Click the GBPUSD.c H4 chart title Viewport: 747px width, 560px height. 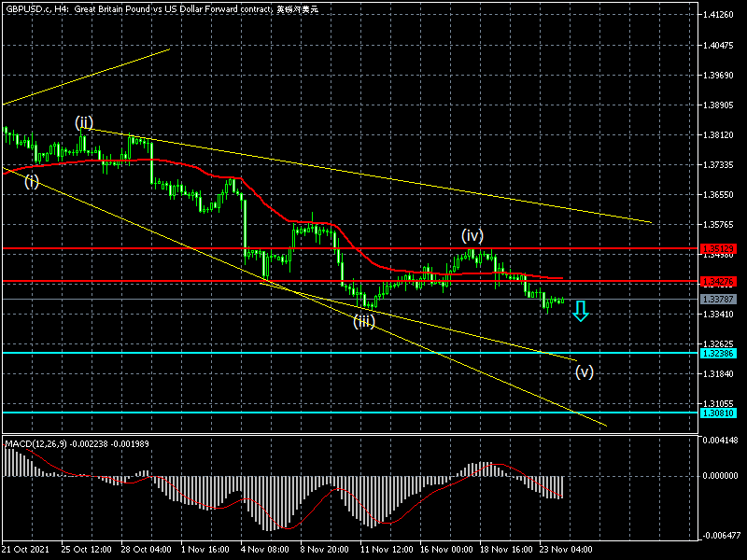click(x=159, y=8)
